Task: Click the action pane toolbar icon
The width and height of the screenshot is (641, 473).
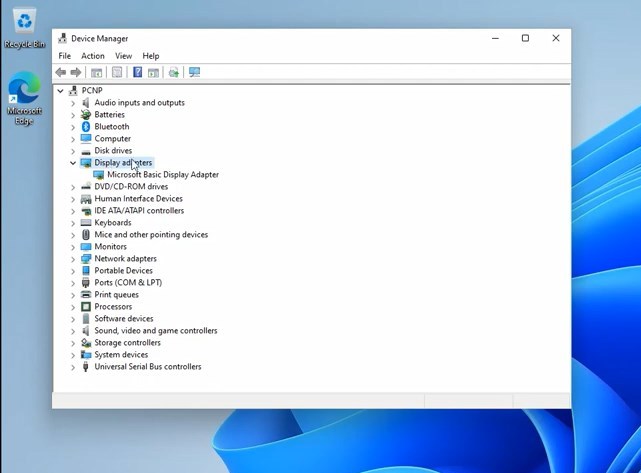Action: [x=153, y=73]
